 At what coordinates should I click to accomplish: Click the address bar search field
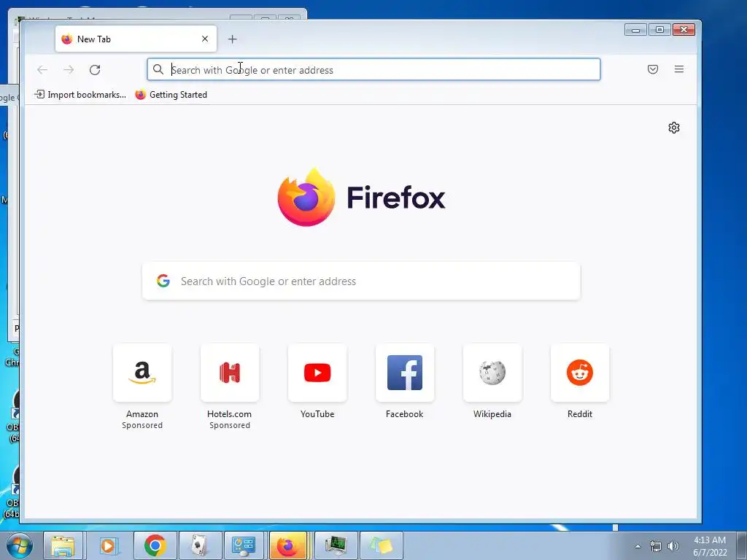coord(373,69)
